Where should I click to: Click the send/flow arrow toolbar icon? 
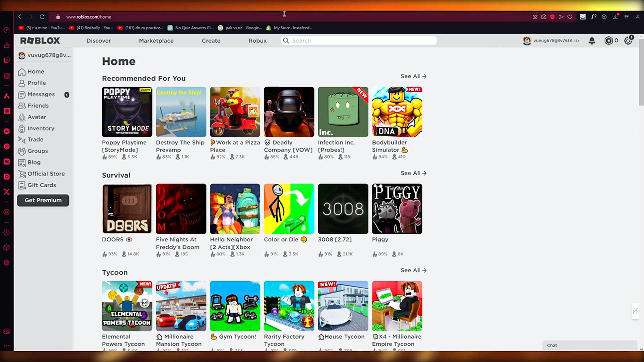click(x=561, y=17)
